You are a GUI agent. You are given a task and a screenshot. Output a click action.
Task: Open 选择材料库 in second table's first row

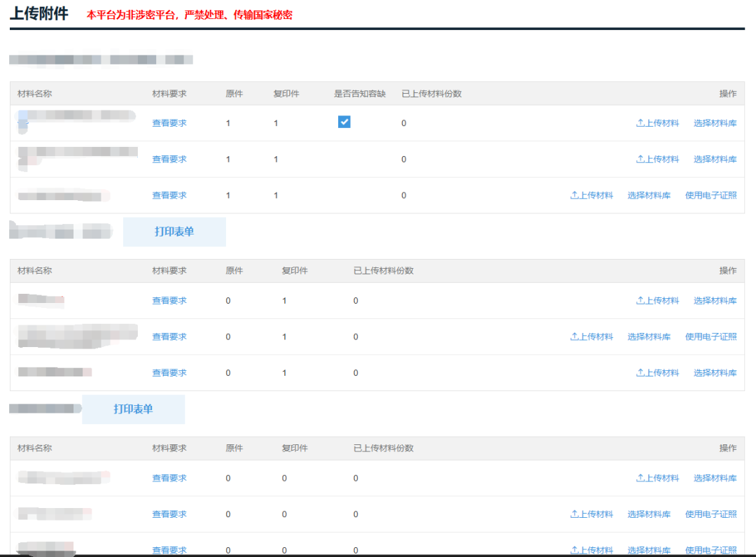click(715, 301)
